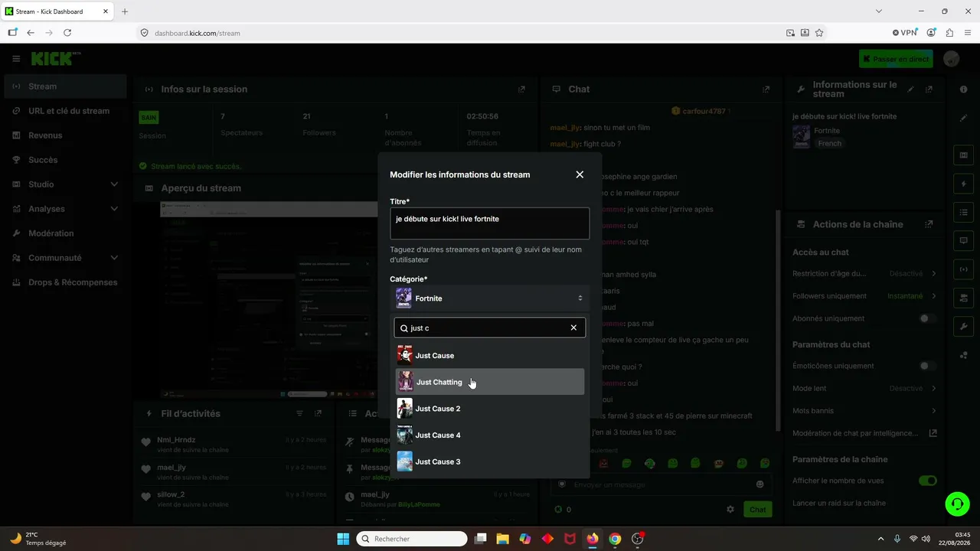Select Just Chatting category
Viewport: 980px width, 551px height.
pos(490,382)
